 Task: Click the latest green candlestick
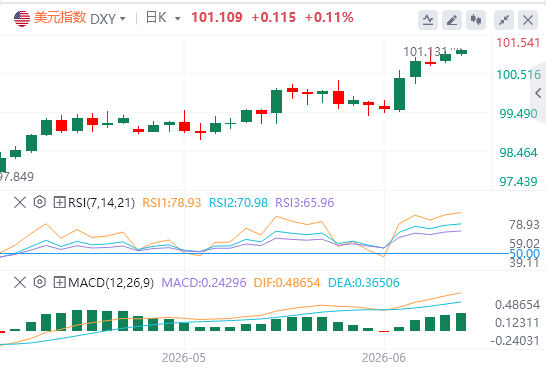coord(461,52)
